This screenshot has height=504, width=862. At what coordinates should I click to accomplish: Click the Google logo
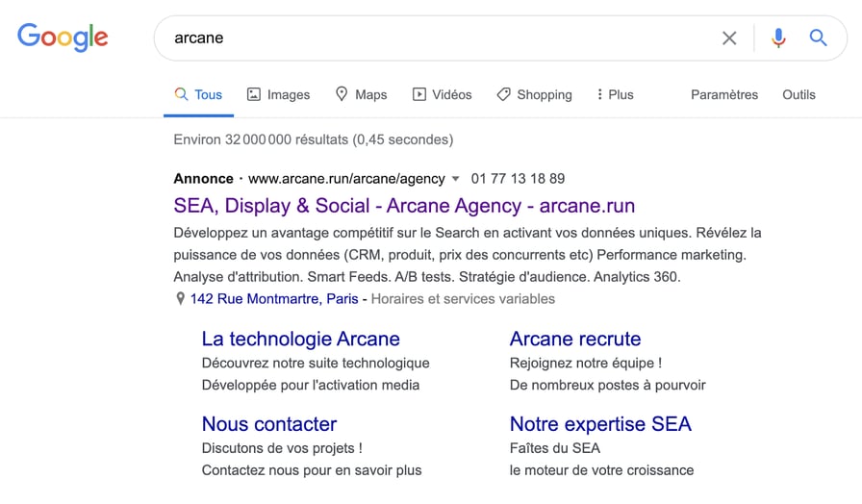coord(63,38)
